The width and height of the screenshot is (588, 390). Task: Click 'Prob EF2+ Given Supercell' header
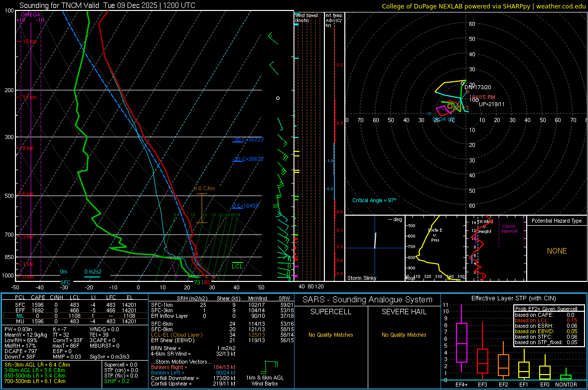click(x=546, y=309)
